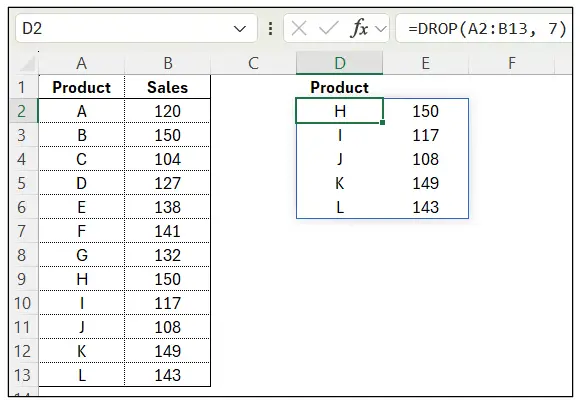
Task: Click cell D5 containing K
Action: coord(340,183)
